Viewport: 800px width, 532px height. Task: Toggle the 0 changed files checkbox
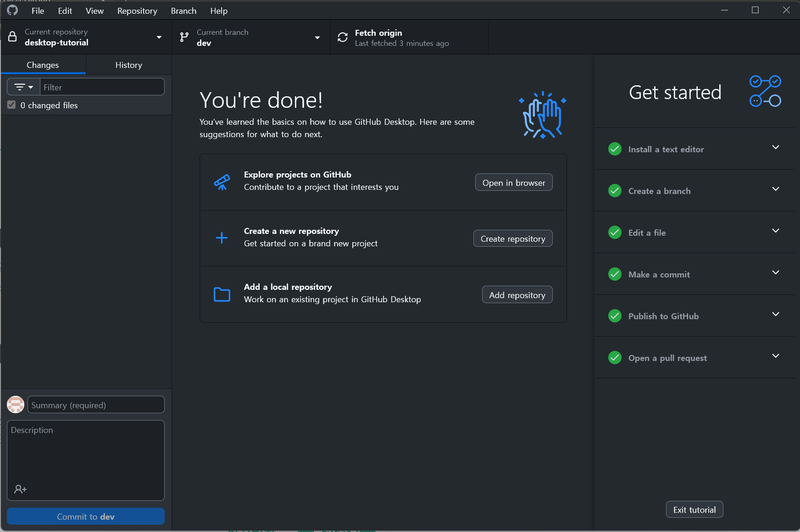(11, 105)
